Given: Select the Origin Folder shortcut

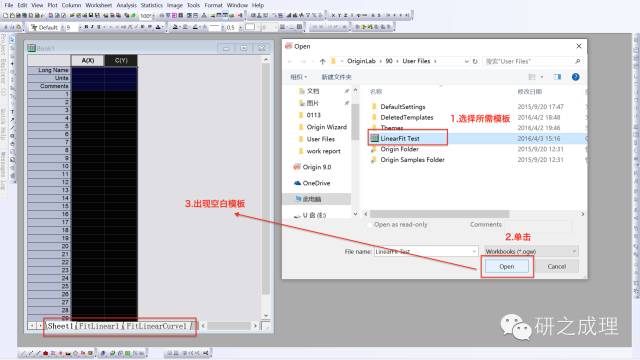Looking at the screenshot, I should 399,149.
